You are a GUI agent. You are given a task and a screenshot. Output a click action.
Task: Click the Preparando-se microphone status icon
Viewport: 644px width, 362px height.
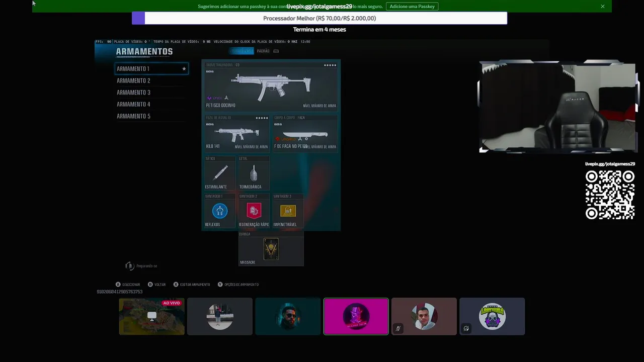[x=129, y=266]
